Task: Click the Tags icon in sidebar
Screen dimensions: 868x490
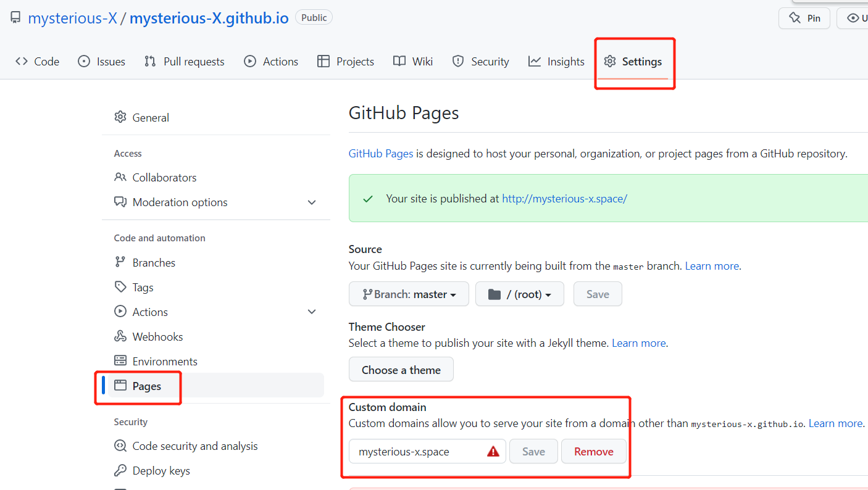Action: [x=120, y=287]
